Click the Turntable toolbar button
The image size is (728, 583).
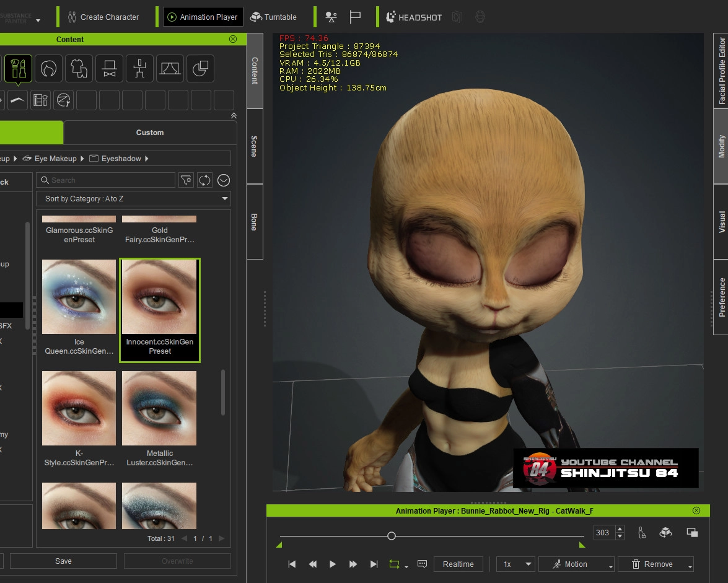coord(273,17)
